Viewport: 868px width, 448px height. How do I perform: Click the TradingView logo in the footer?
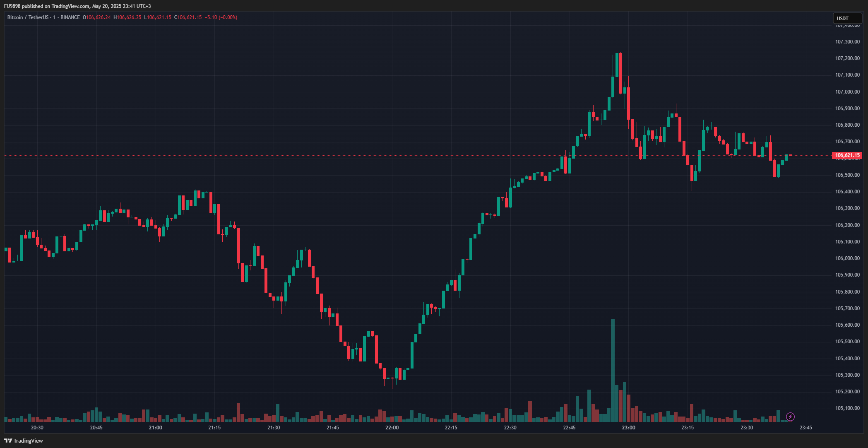click(x=24, y=441)
